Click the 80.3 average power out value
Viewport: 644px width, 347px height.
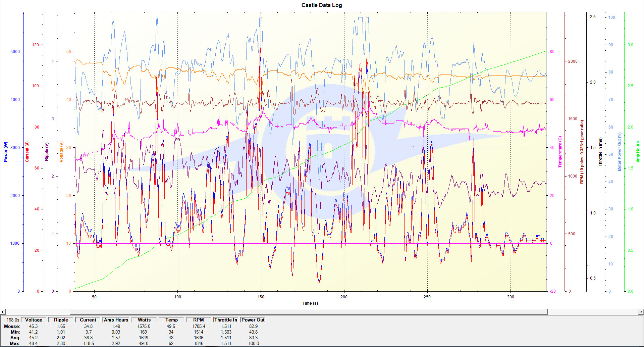click(253, 338)
